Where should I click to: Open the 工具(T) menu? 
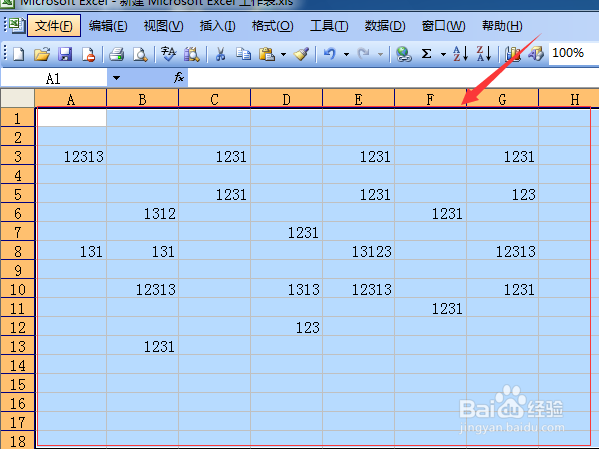point(329,26)
